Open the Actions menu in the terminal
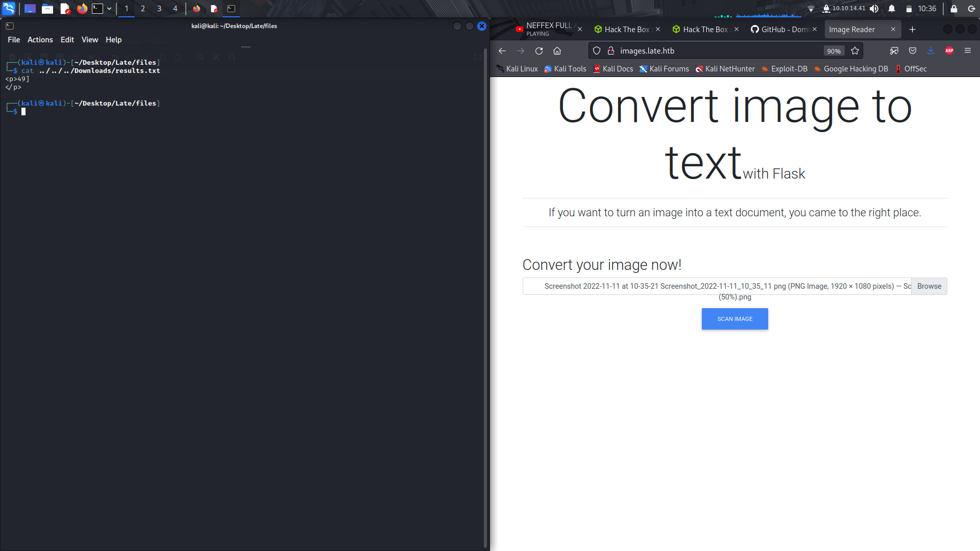 (40, 39)
